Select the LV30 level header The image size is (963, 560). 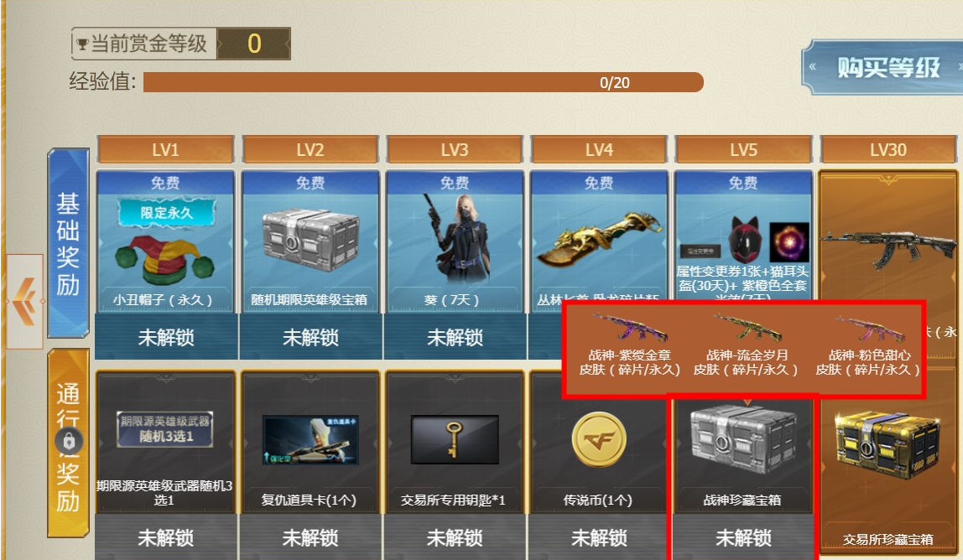tap(888, 149)
